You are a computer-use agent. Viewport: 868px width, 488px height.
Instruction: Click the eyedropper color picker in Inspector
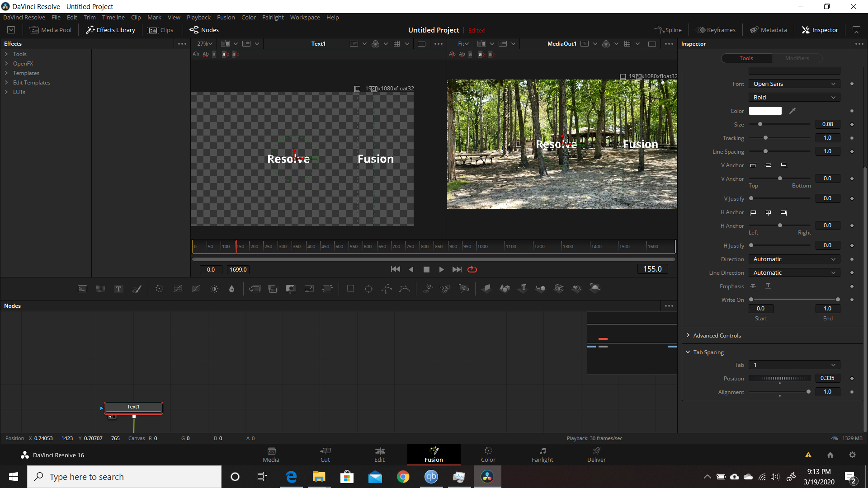point(793,111)
